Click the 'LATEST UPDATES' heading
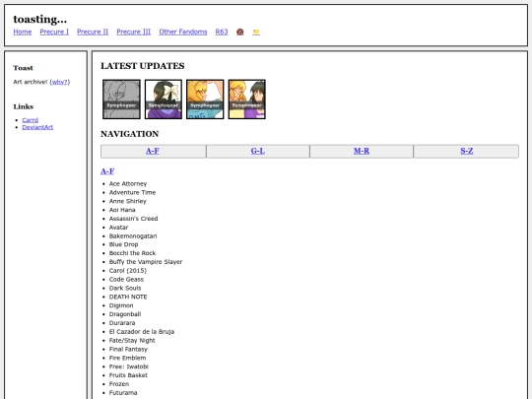Image resolution: width=532 pixels, height=399 pixels. [143, 66]
